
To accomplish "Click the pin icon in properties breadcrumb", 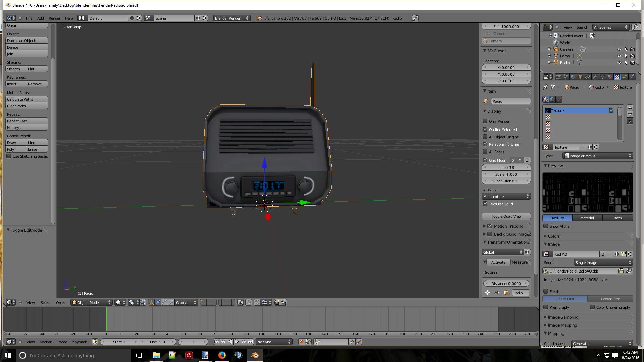I will pyautogui.click(x=545, y=87).
